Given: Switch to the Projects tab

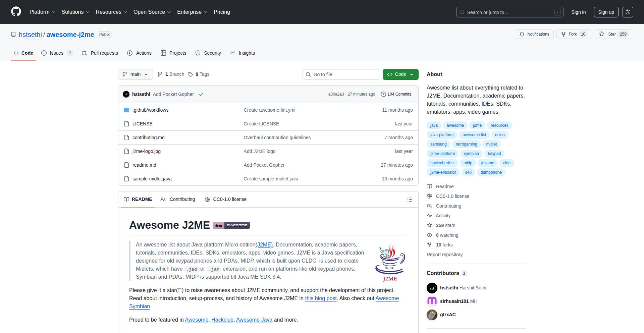Looking at the screenshot, I should point(173,53).
